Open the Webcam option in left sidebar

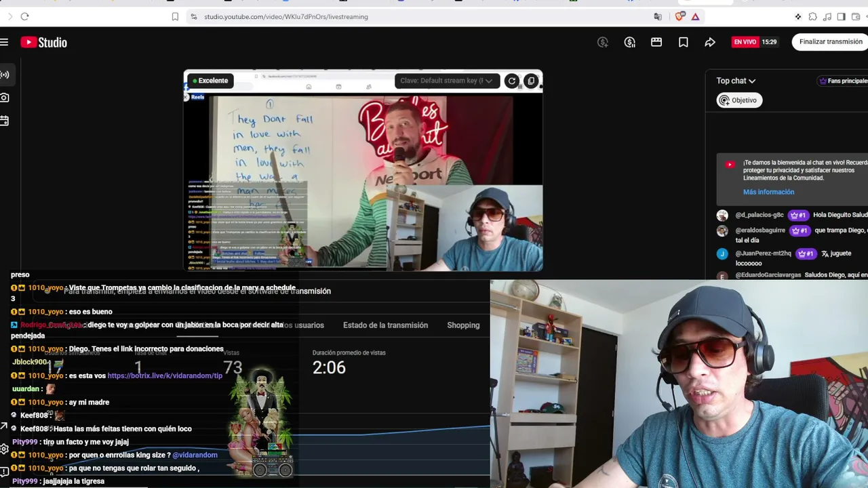[x=5, y=98]
